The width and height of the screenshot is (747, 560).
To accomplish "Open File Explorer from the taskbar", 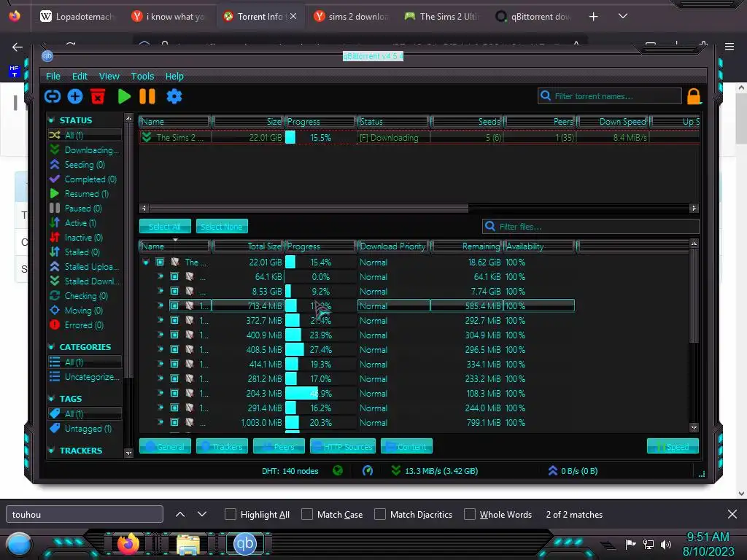I will (x=187, y=544).
